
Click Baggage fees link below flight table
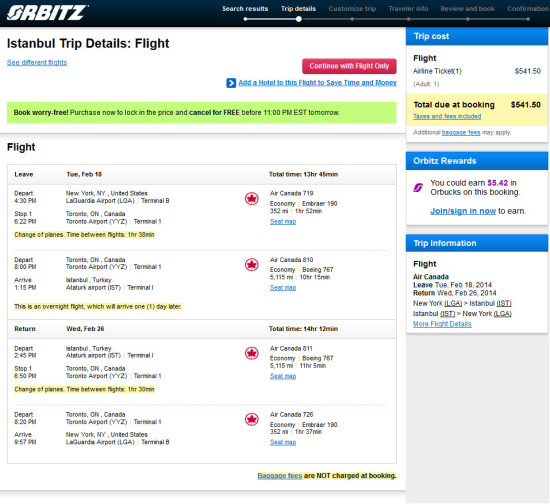pos(280,476)
